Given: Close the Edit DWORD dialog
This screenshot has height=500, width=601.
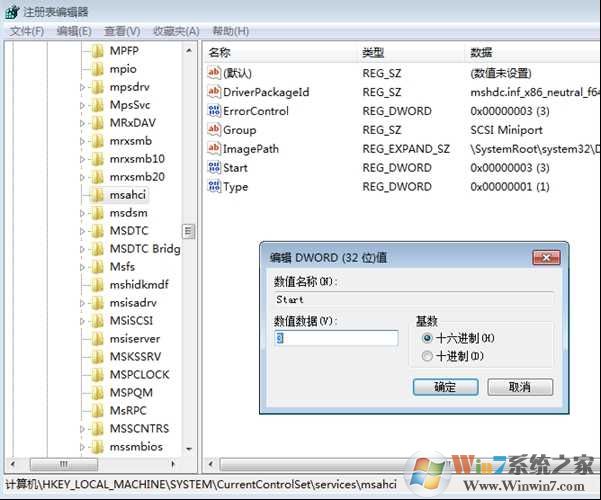Looking at the screenshot, I should [546, 258].
